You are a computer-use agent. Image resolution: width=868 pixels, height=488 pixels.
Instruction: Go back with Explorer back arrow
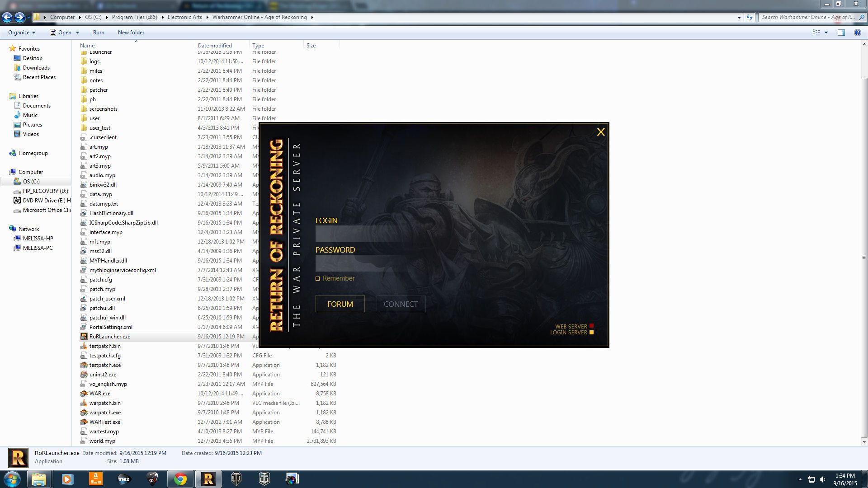[x=7, y=17]
